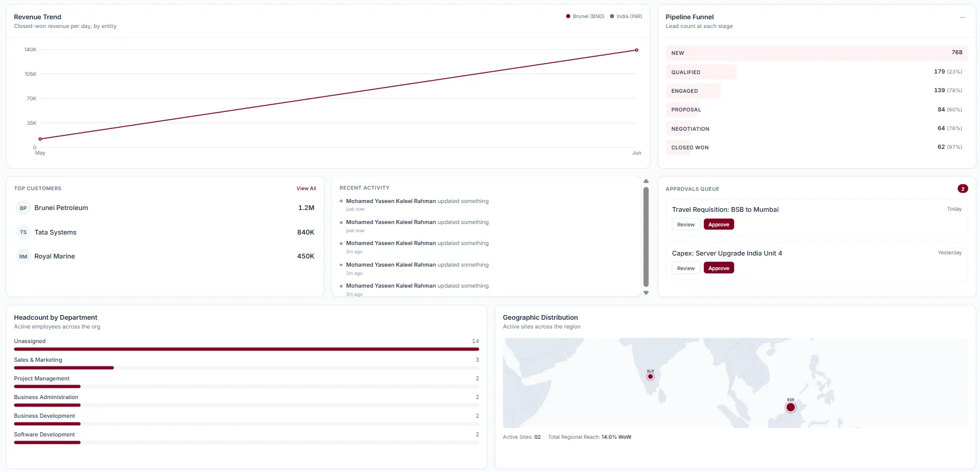Select the BLR site marker on map
980x472 pixels.
[650, 376]
